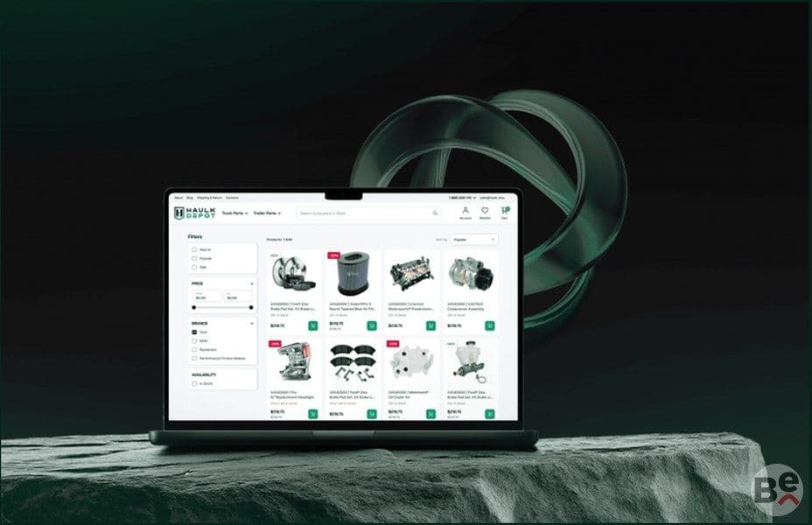Click the Haulk Depot logo
Screen dimensions: 812x525
(195, 213)
